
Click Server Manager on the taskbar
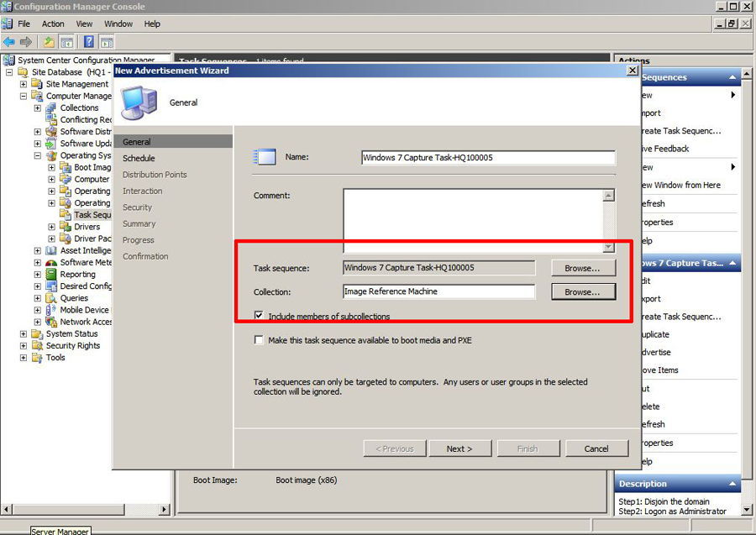(60, 531)
